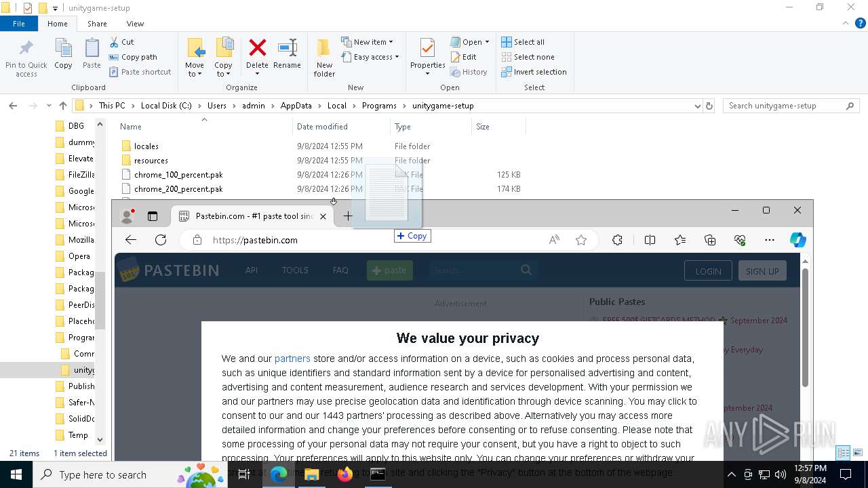The image size is (868, 488).
Task: Select chrome_200_percent.pak file
Action: tap(178, 189)
